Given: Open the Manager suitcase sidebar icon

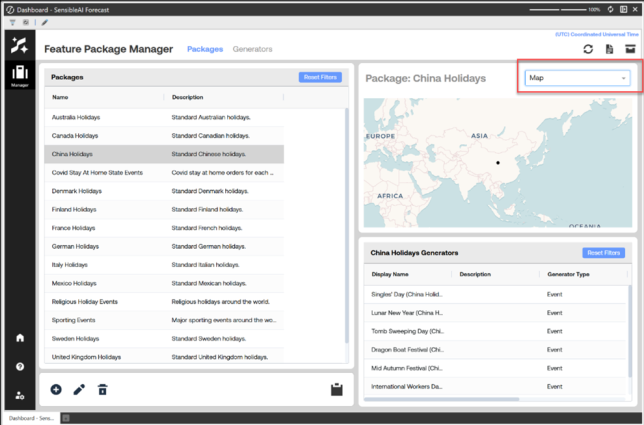Looking at the screenshot, I should (x=20, y=75).
